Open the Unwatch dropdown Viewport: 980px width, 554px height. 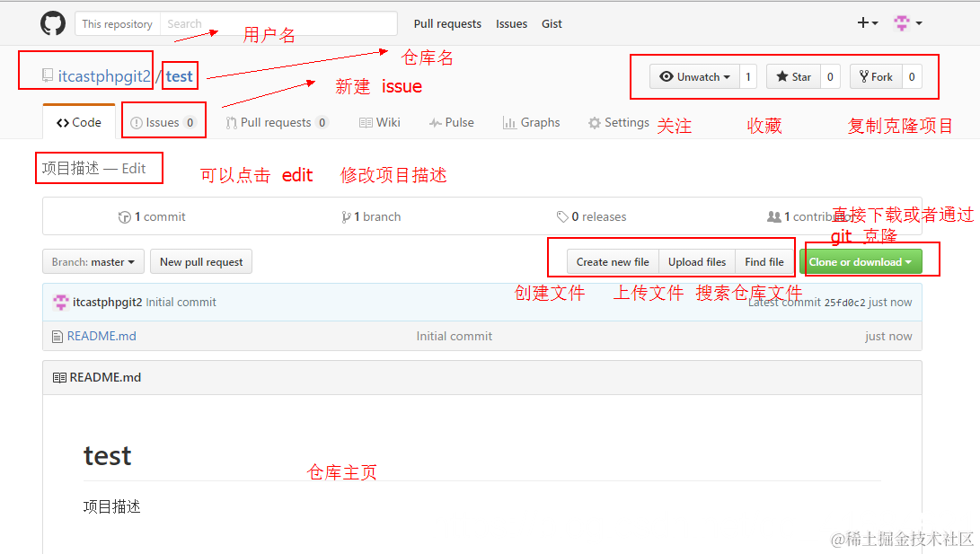(x=694, y=77)
